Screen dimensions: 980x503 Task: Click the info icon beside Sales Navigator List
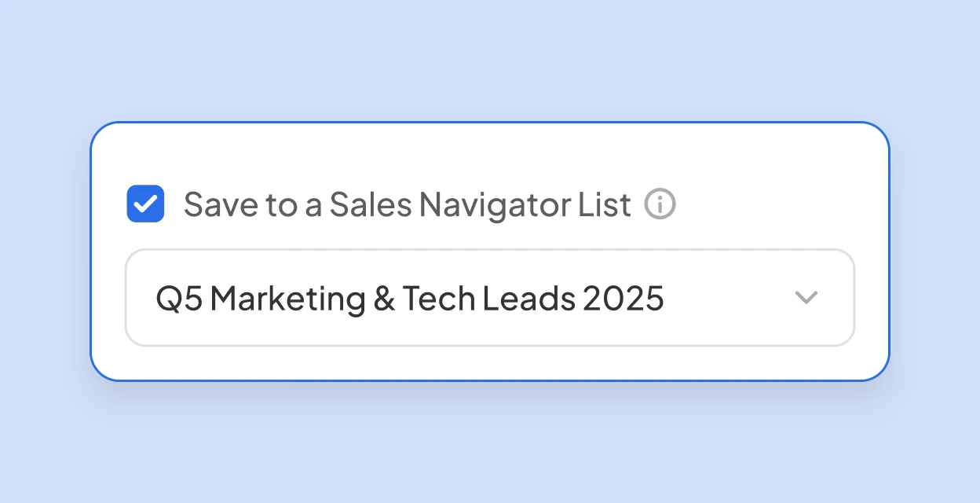(x=660, y=204)
